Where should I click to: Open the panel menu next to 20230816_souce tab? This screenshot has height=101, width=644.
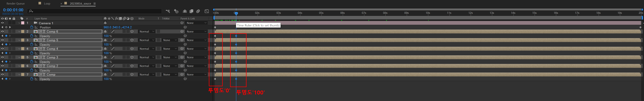[95, 4]
